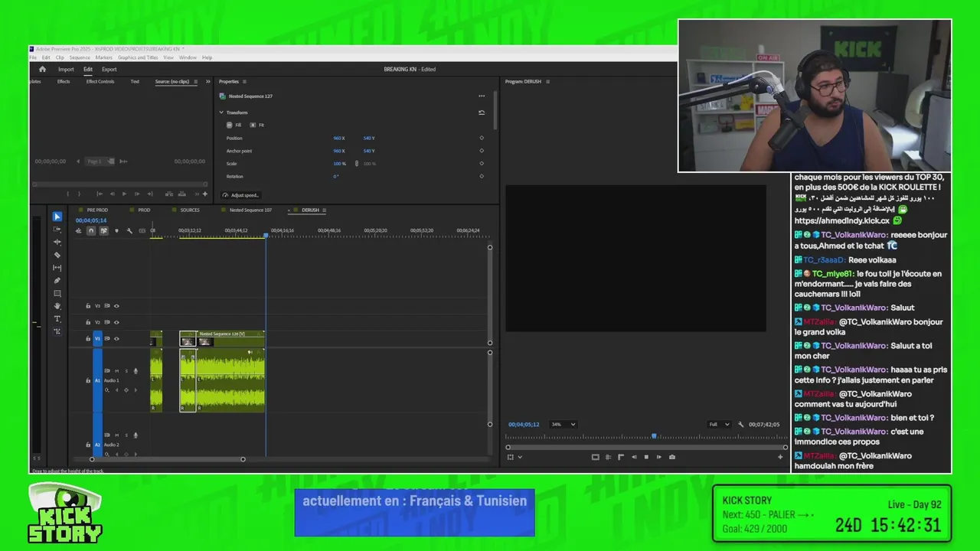Viewport: 980px width, 551px height.
Task: Switch to the PRE PROD timeline tab
Action: [x=97, y=210]
